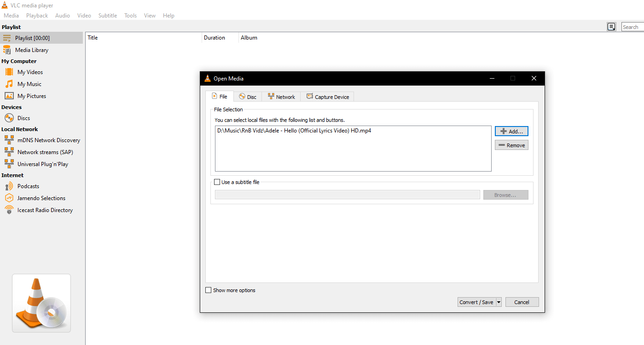The height and width of the screenshot is (345, 644).
Task: Select the Media Library icon
Action: pyautogui.click(x=7, y=50)
